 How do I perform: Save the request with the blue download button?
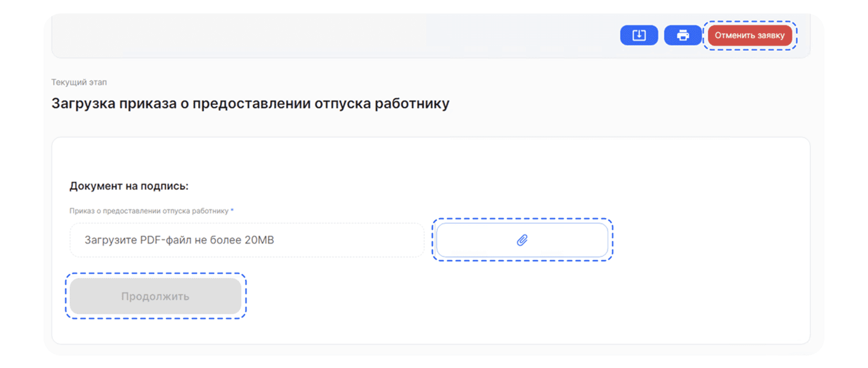pyautogui.click(x=639, y=35)
